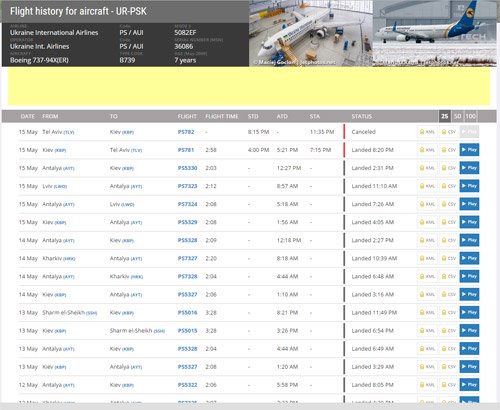
Task: Open flight number PS5016 link
Action: [x=187, y=312]
